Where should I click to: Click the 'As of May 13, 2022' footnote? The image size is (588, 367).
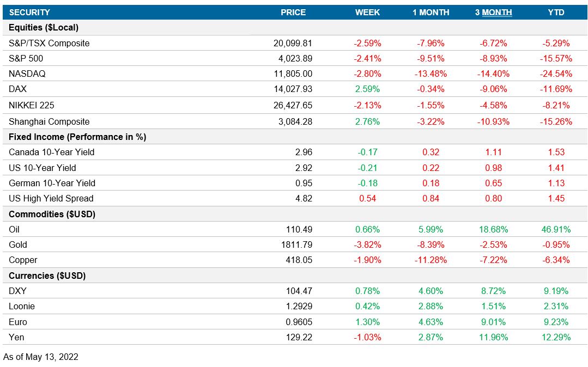coord(40,357)
